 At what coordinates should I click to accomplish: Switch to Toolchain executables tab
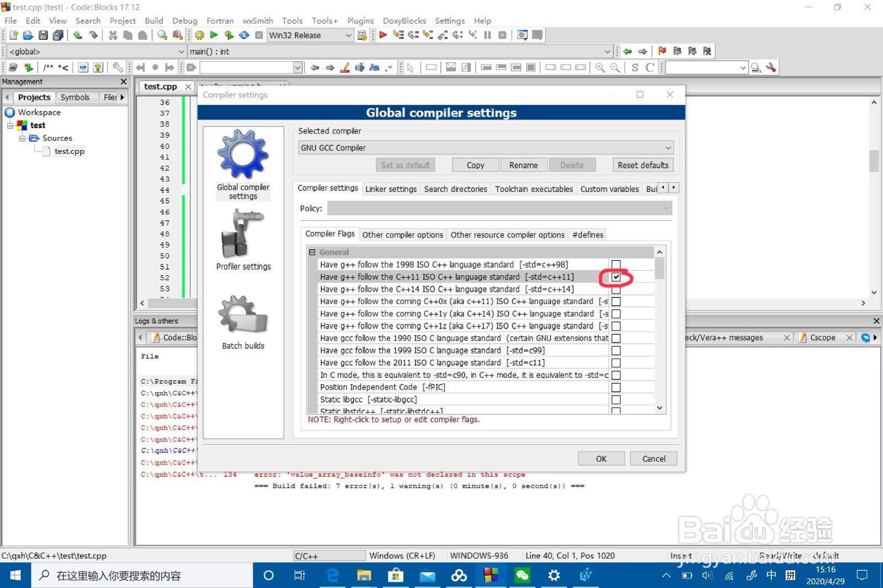pos(534,189)
